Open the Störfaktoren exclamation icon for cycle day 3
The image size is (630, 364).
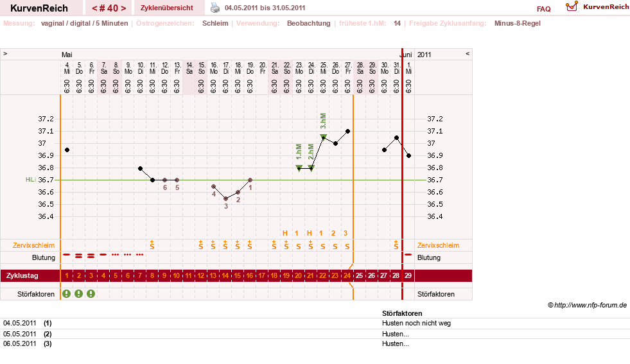pos(91,293)
